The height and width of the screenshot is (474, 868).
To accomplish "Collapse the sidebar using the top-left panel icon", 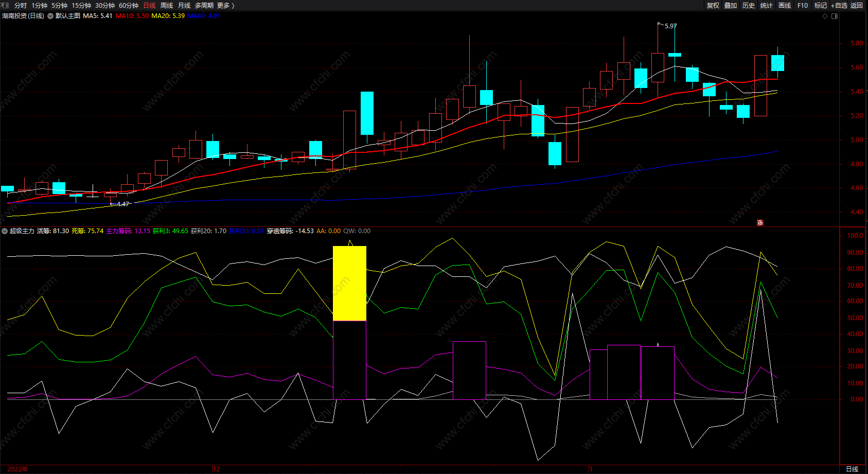I will 5,5.
